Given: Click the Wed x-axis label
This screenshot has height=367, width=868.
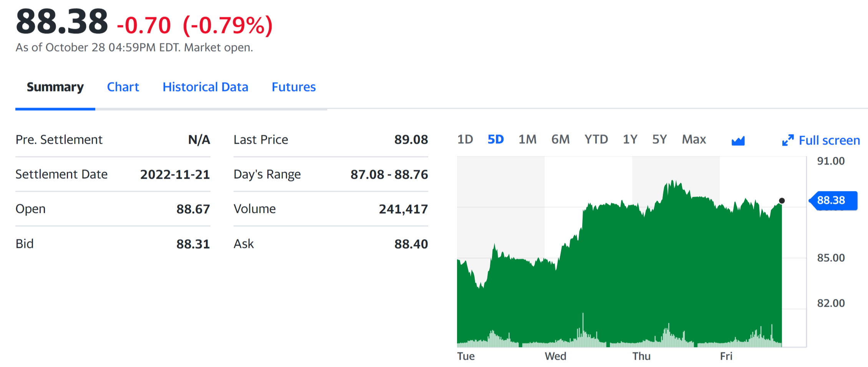Looking at the screenshot, I should (x=555, y=357).
